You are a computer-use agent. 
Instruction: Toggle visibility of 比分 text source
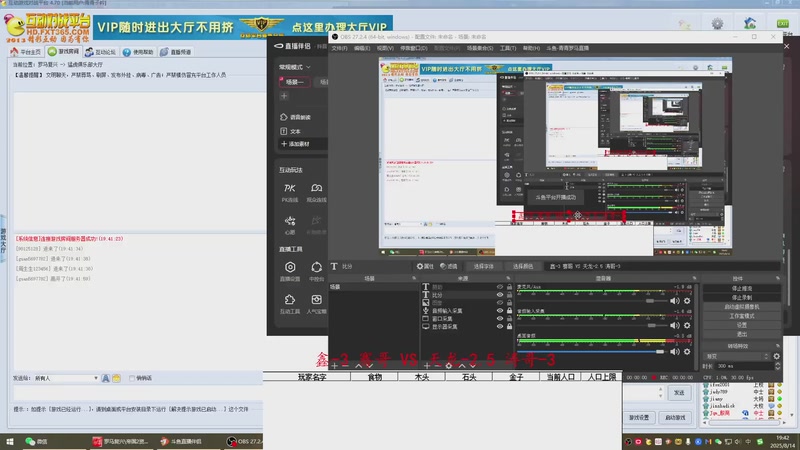click(x=500, y=295)
